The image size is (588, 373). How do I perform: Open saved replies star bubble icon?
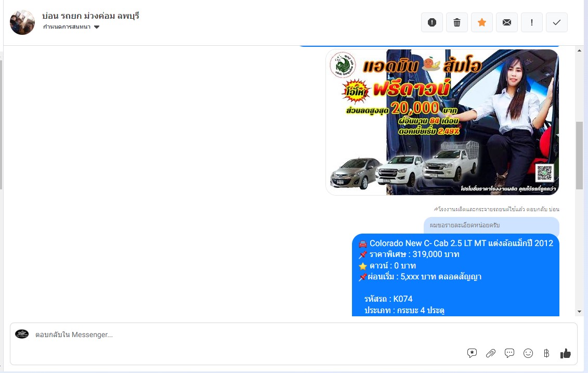click(472, 353)
